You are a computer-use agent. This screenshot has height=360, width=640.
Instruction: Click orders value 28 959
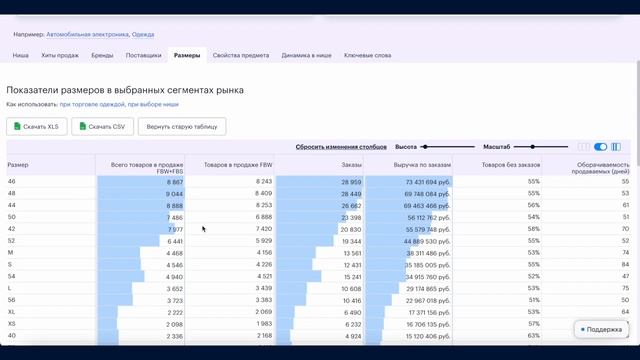click(x=351, y=182)
